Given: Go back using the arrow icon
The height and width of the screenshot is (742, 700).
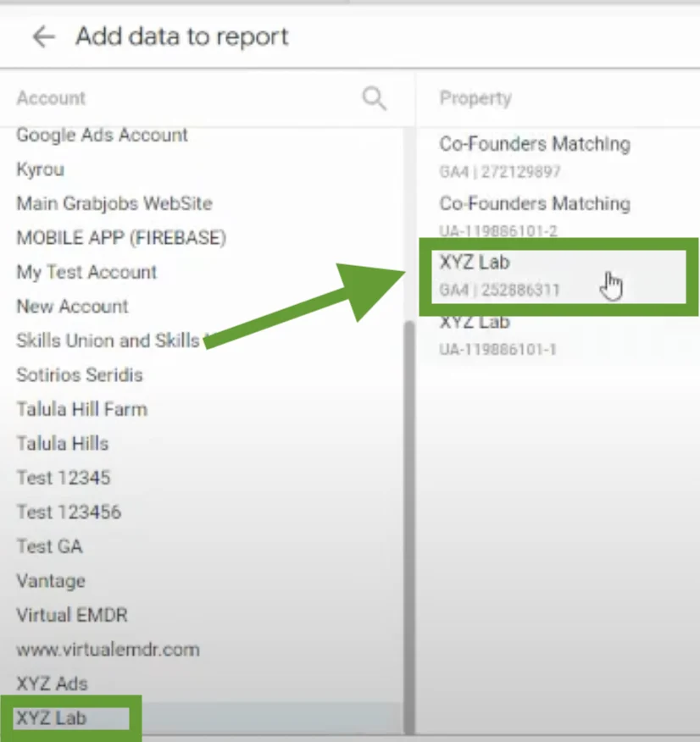Looking at the screenshot, I should pyautogui.click(x=43, y=37).
